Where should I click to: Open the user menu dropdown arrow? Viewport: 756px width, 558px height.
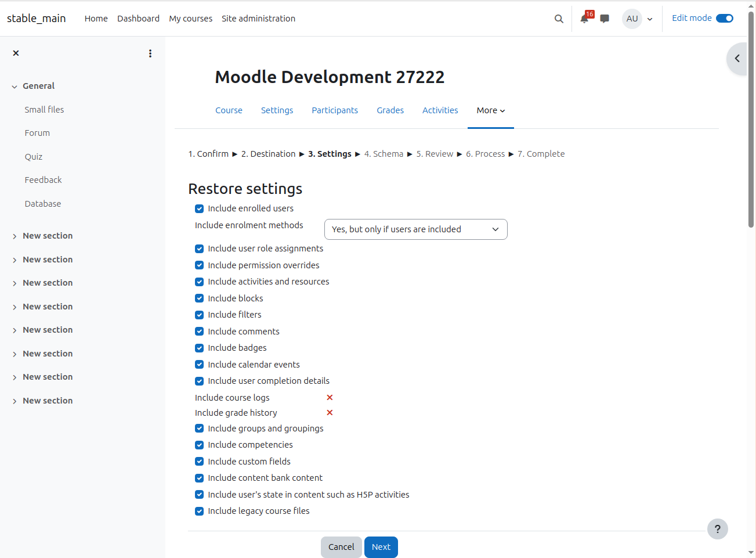(x=650, y=19)
